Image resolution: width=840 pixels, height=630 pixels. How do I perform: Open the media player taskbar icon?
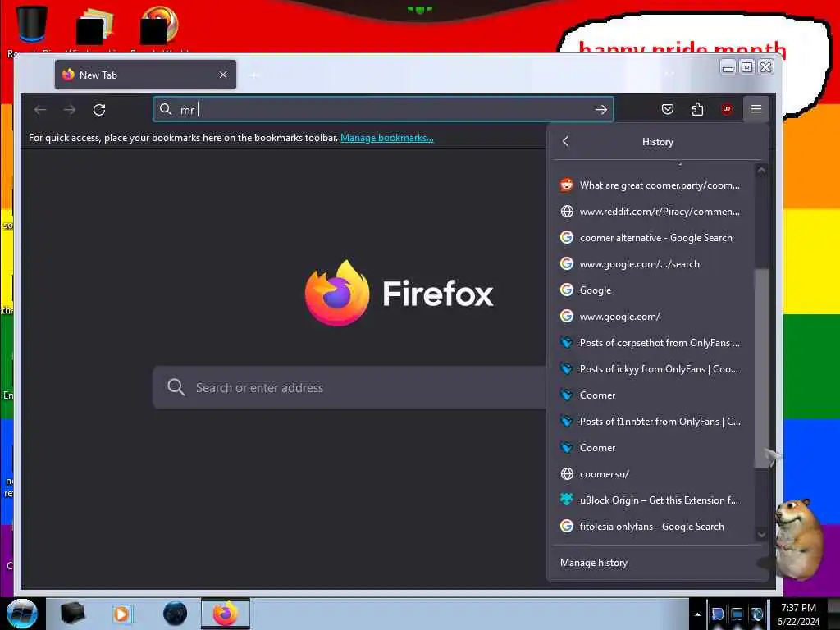point(121,614)
